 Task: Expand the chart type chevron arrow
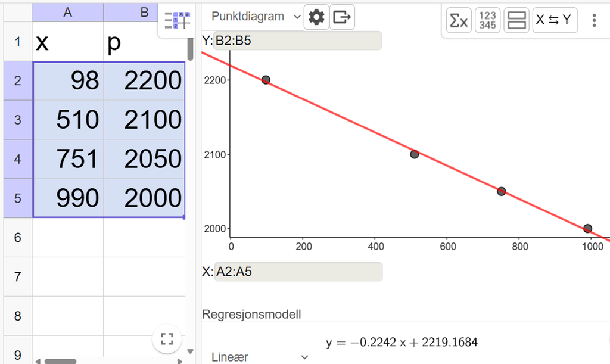[x=297, y=17]
